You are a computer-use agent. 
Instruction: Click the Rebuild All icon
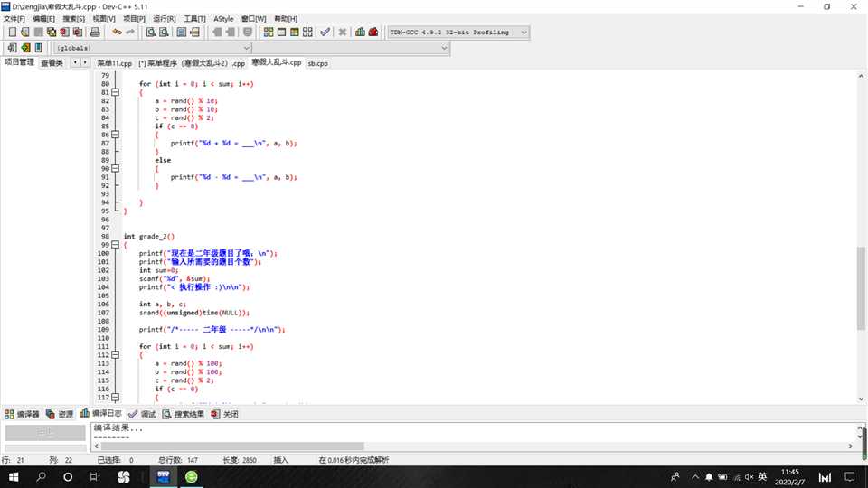307,33
